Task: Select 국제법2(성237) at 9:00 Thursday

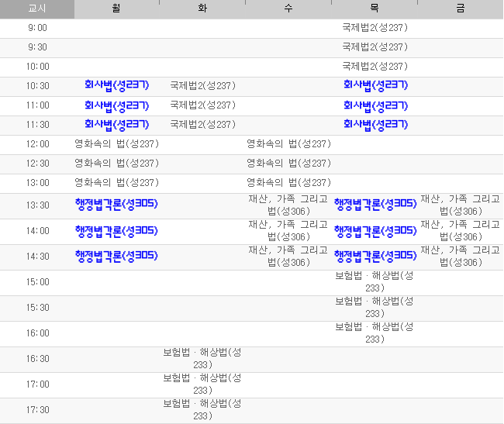Action: (x=375, y=28)
